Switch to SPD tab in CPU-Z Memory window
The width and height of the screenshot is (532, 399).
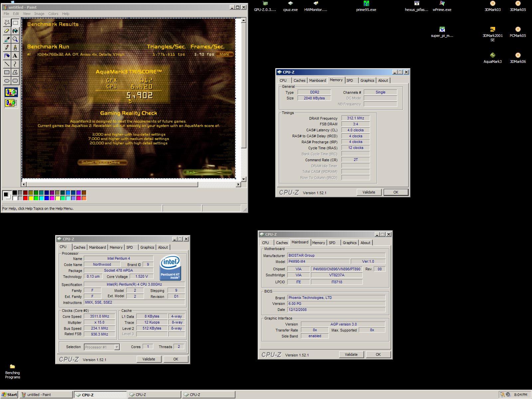coord(350,80)
